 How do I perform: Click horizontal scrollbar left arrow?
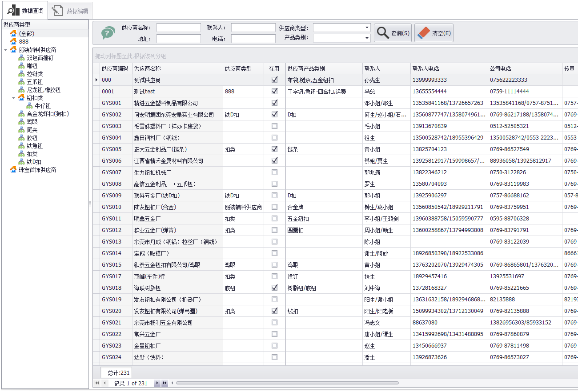(x=173, y=383)
